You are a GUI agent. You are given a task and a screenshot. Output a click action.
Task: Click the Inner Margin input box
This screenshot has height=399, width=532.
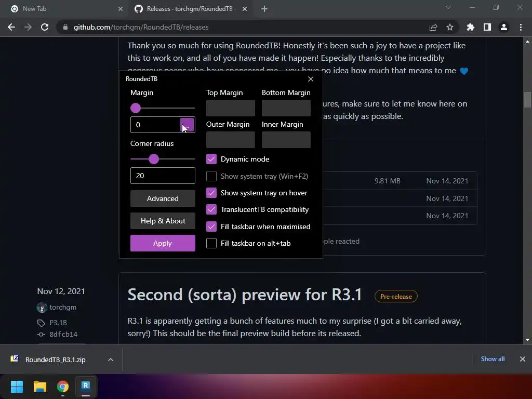[x=286, y=140]
